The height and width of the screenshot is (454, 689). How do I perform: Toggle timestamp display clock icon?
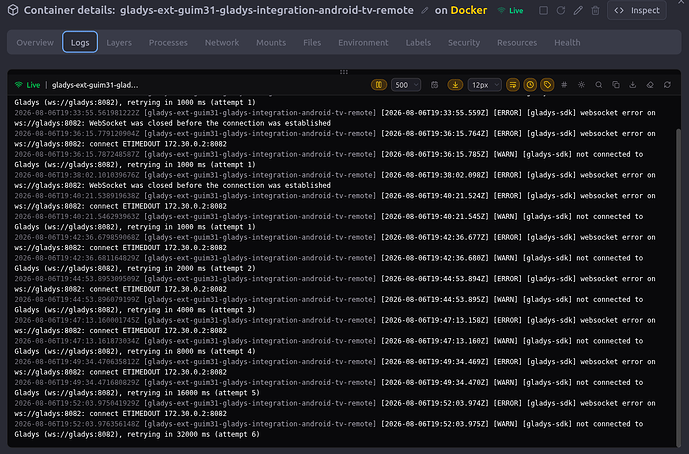click(x=530, y=85)
